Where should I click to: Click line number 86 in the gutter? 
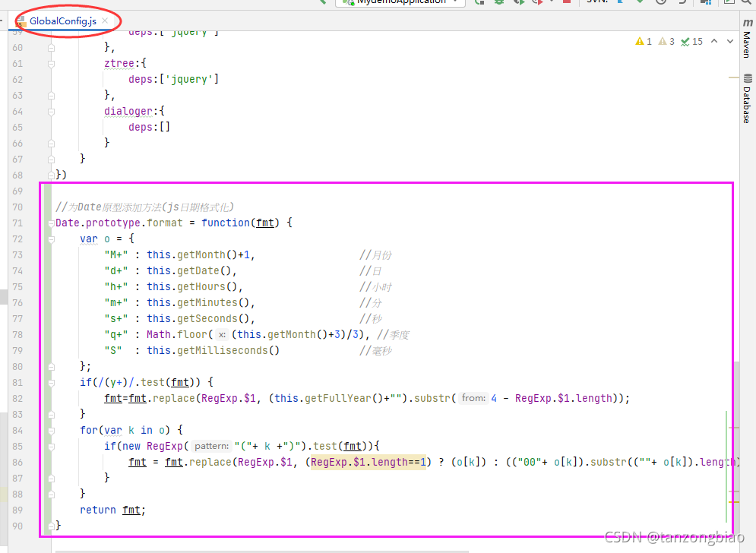(x=17, y=463)
